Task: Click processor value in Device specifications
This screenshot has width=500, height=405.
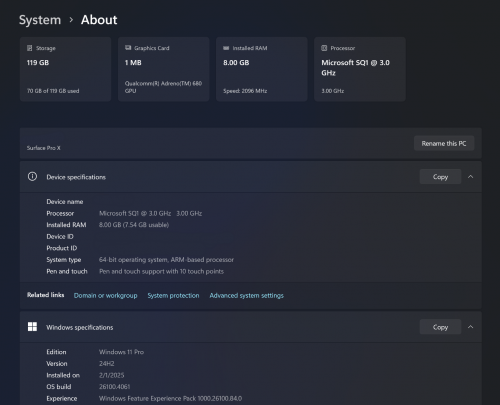Action: click(150, 213)
